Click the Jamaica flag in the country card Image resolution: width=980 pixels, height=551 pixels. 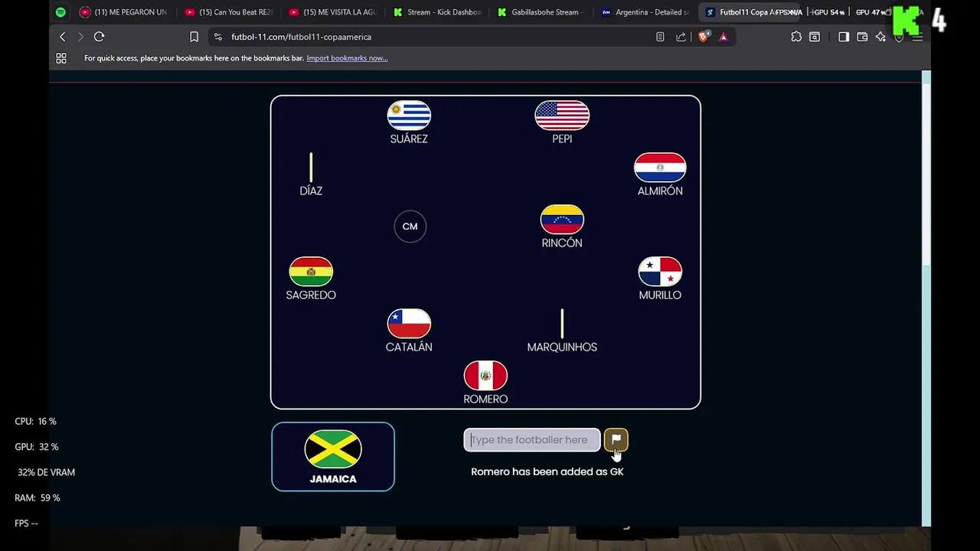click(x=333, y=449)
